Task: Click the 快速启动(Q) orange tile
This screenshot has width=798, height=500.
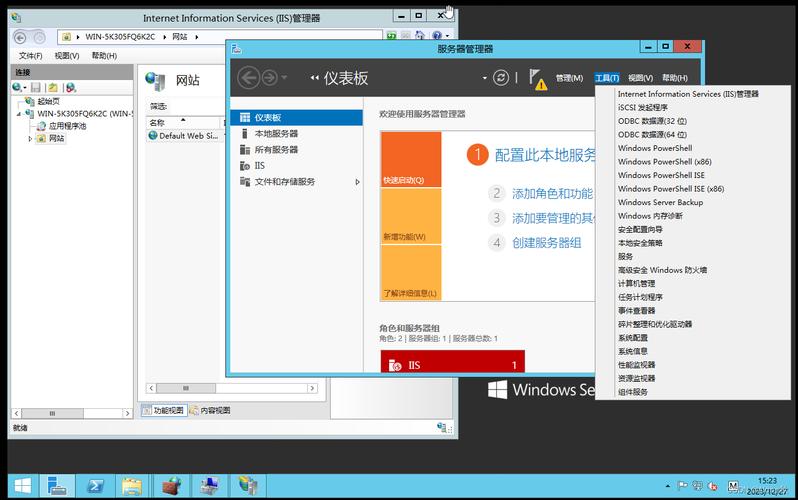Action: pos(411,159)
